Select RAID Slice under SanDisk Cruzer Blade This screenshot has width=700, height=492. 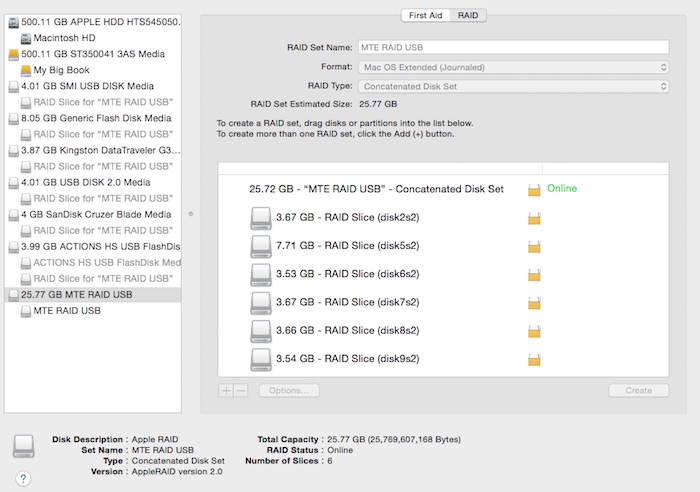[93, 231]
